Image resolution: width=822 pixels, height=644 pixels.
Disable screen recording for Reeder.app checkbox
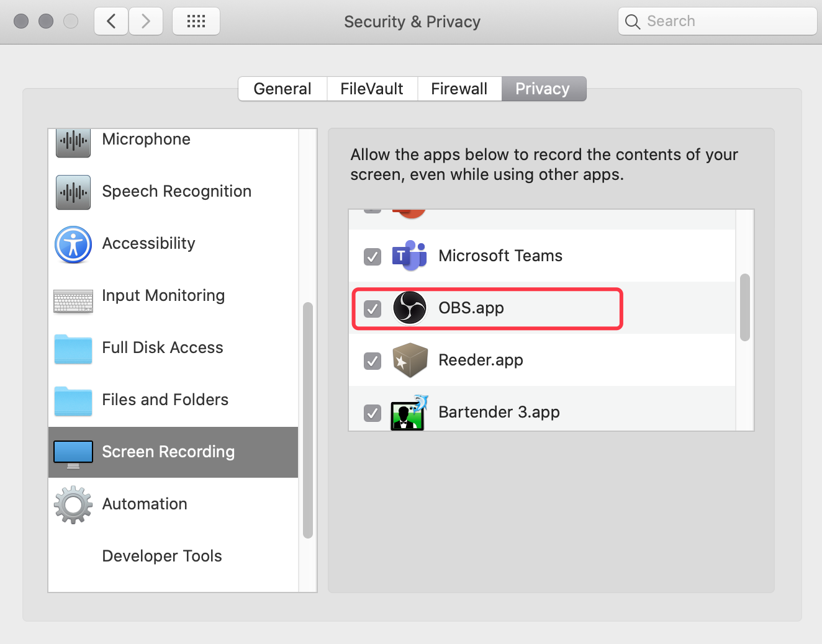click(373, 360)
